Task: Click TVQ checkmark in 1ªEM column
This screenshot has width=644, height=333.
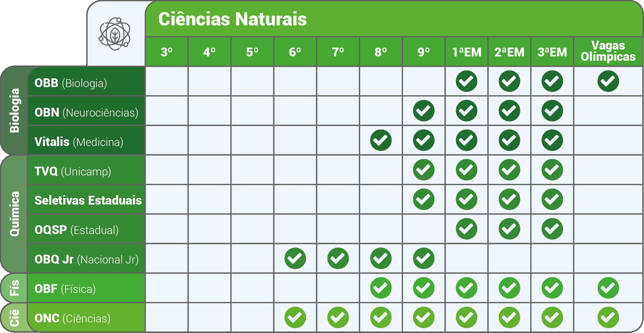Action: pos(467,170)
